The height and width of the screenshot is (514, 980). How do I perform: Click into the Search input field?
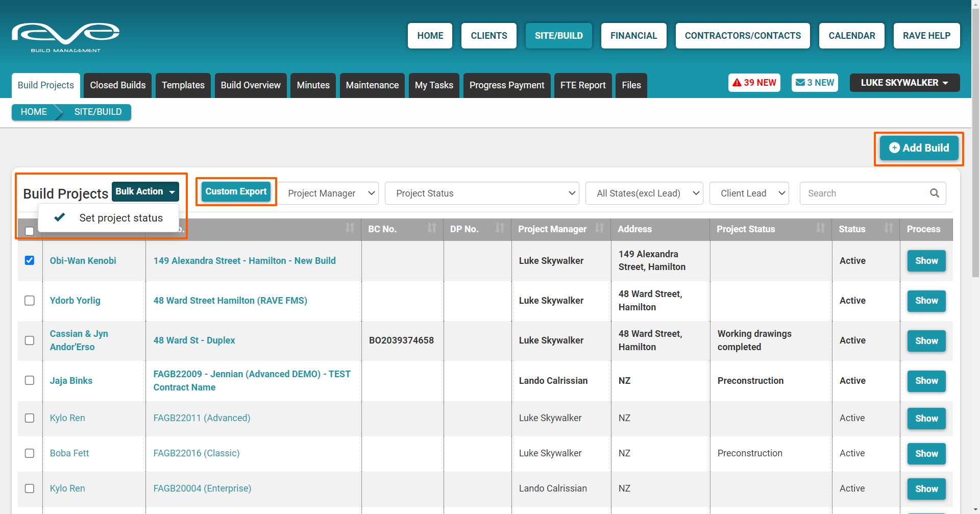pos(865,193)
